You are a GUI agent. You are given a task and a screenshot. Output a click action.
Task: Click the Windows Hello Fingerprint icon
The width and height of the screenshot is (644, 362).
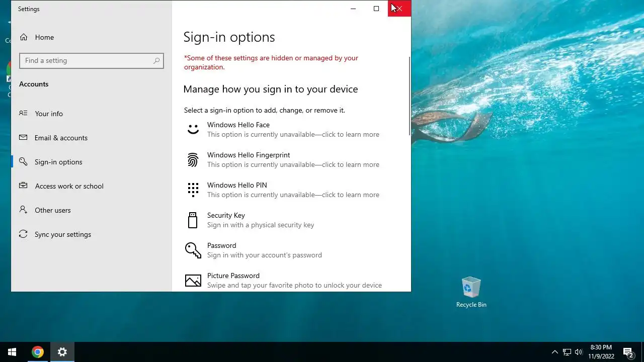tap(193, 160)
